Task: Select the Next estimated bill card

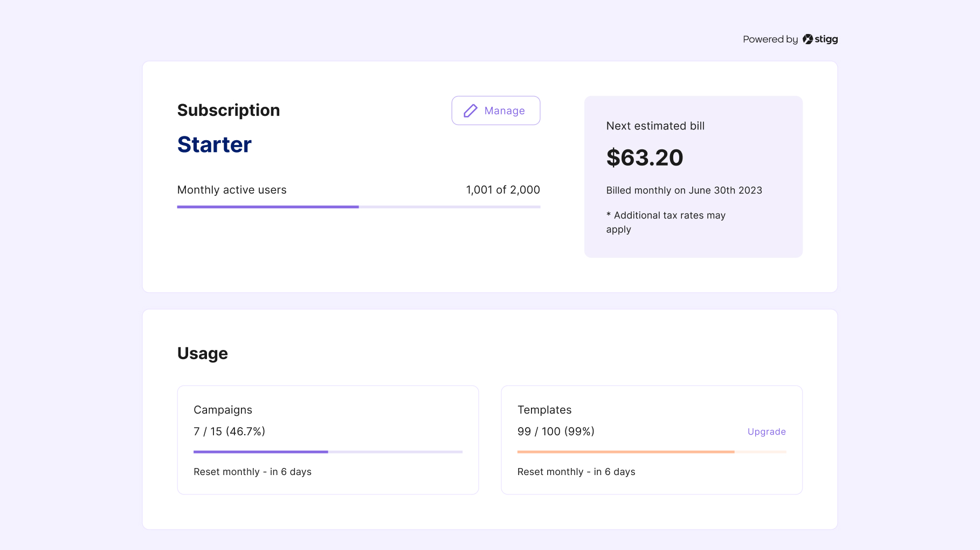Action: coord(693,176)
